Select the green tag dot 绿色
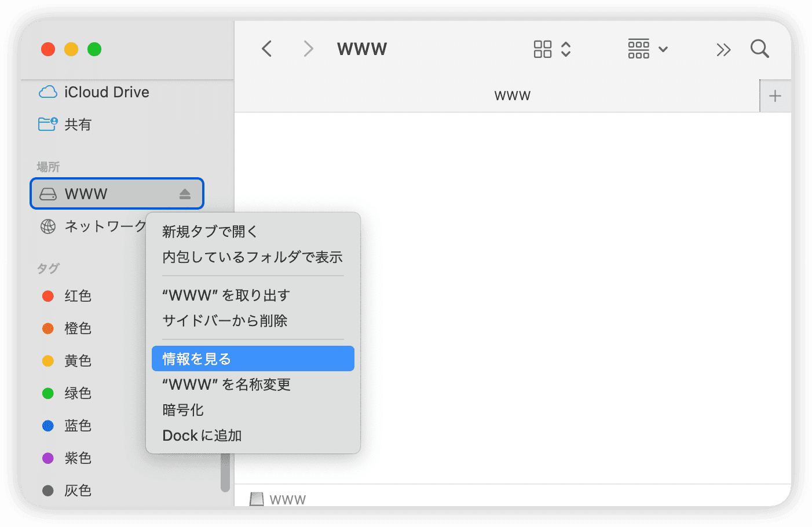The image size is (812, 527). pos(48,393)
